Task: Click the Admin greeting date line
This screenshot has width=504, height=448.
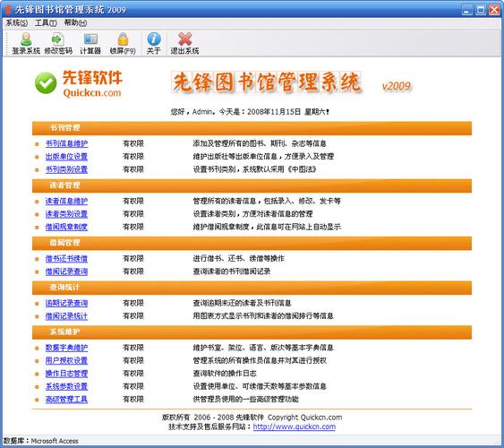Action: click(x=250, y=112)
